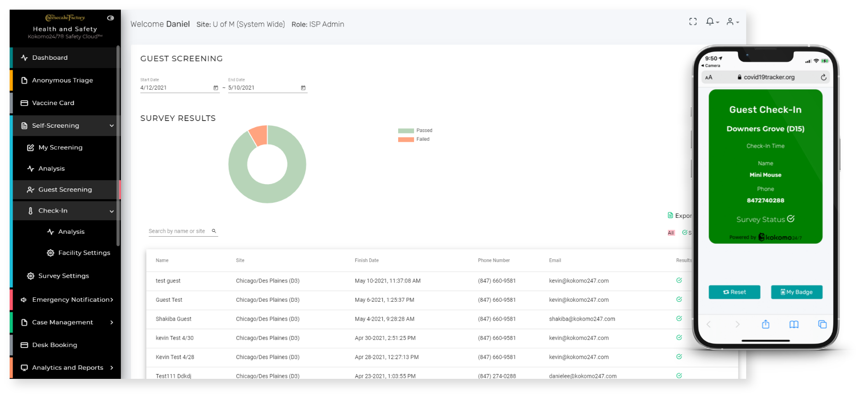Click the Facility Settings gear icon
The image size is (868, 415).
point(51,253)
